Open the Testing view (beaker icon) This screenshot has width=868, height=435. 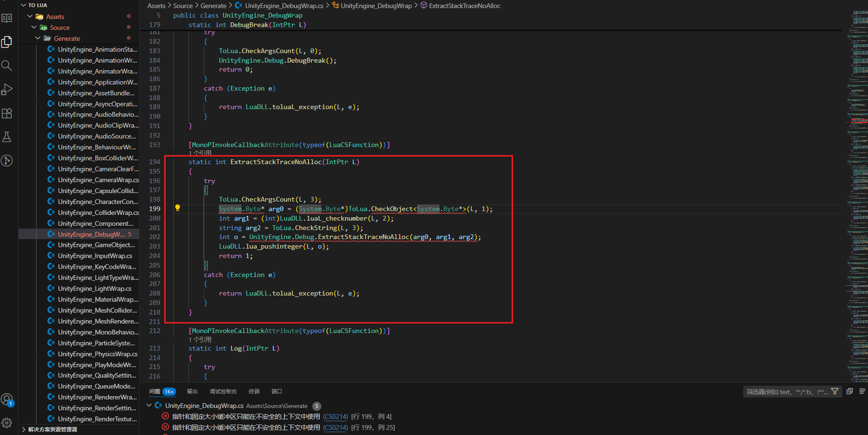7,137
